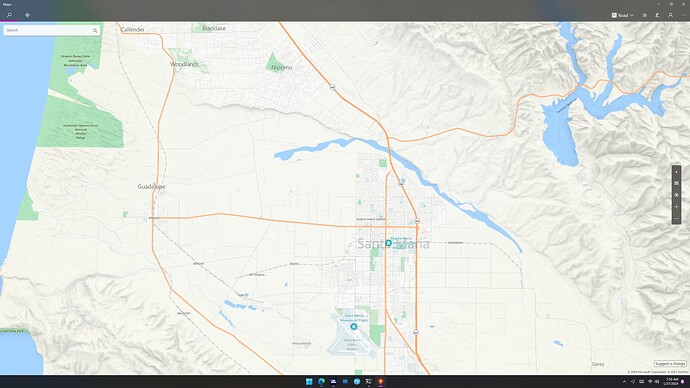Screen dimensions: 690x388
Task: Click the compass rotate-to-north control
Action: [x=676, y=172]
